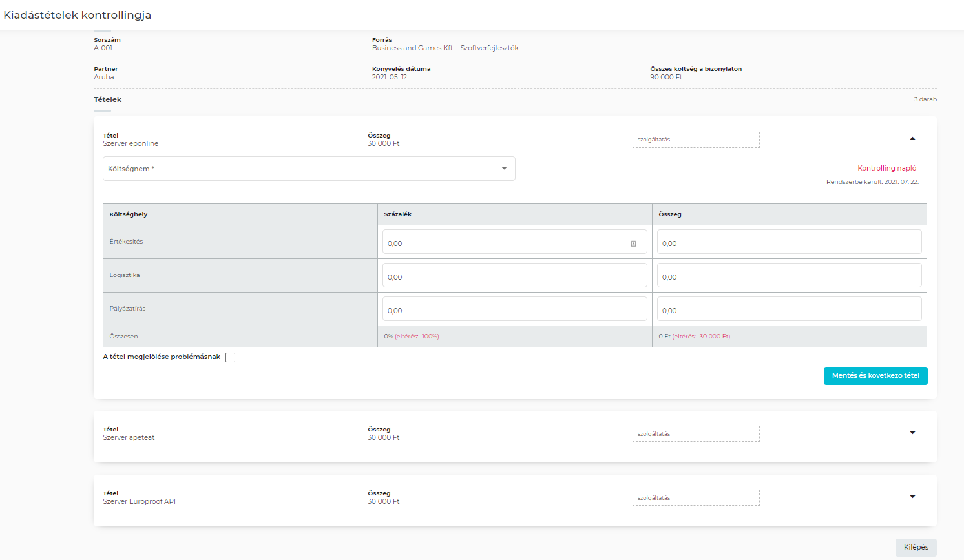
Task: Open the Költségnem dropdown
Action: coord(309,169)
